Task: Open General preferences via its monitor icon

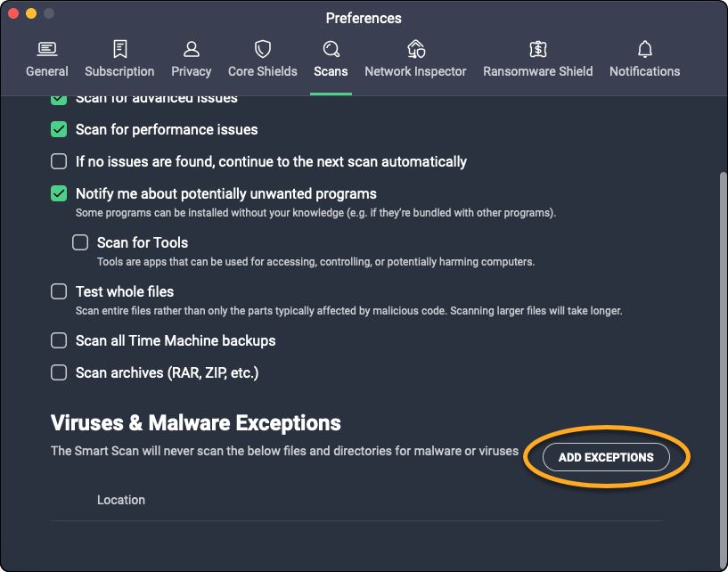Action: [46, 49]
